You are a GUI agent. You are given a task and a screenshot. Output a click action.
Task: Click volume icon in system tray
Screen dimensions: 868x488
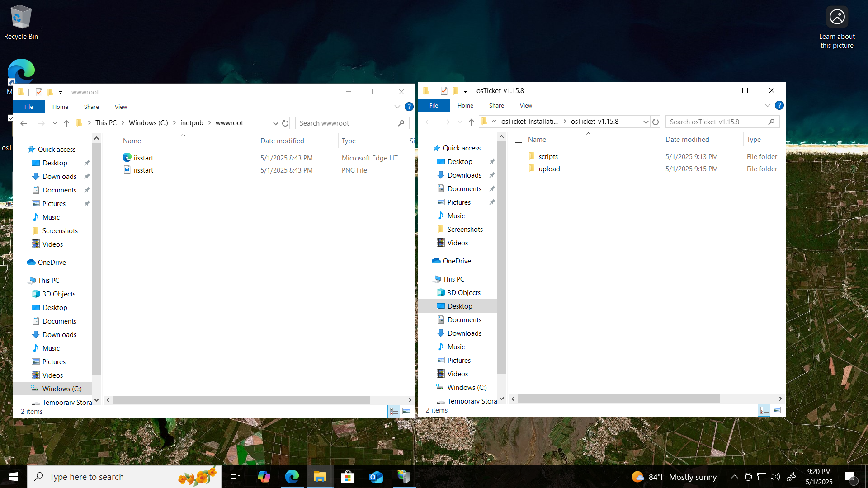click(775, 477)
